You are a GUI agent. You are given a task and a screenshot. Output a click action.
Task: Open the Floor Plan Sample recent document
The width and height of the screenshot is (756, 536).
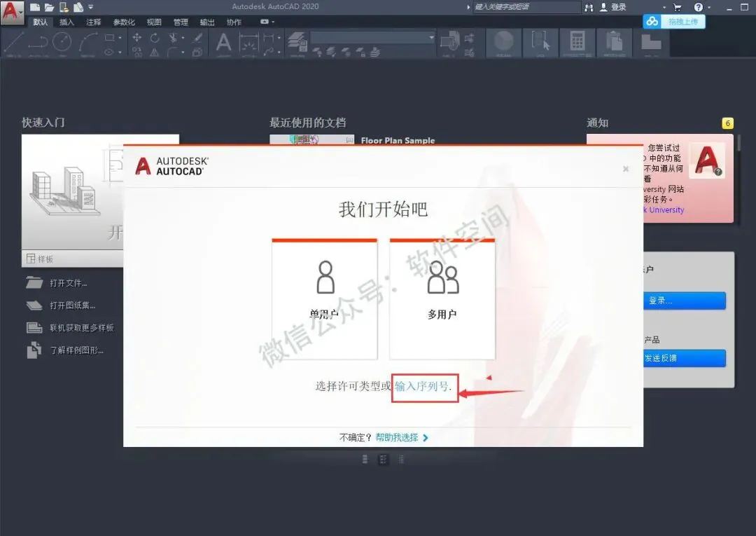coord(398,140)
